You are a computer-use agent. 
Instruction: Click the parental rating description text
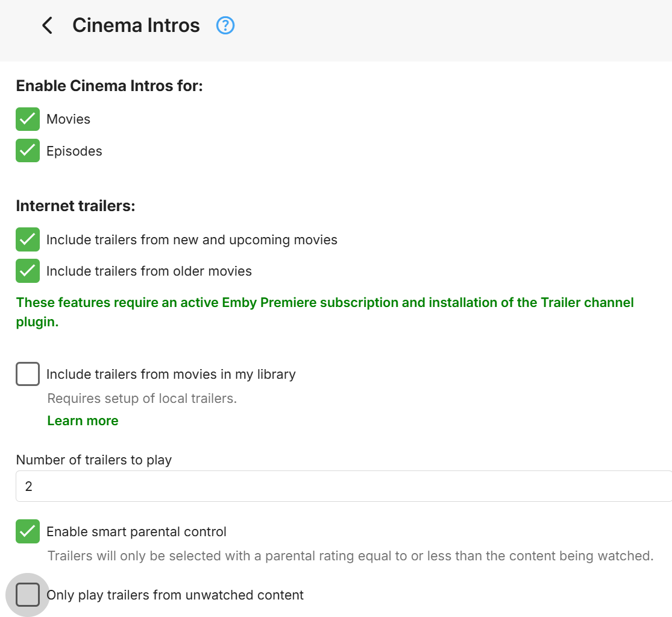point(350,556)
